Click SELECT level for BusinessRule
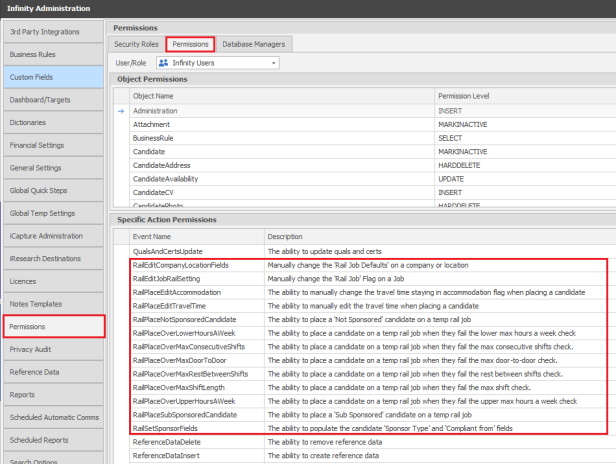616x464 pixels. pyautogui.click(x=450, y=138)
